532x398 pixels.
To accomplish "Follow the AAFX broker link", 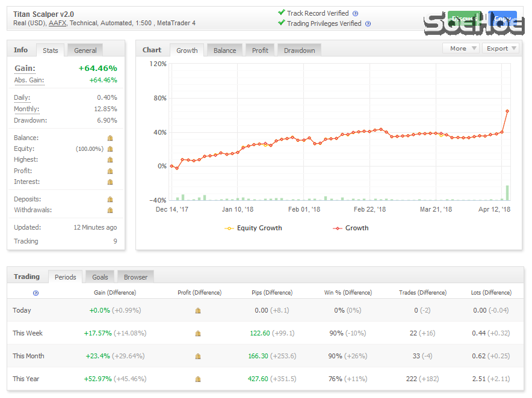I will (x=58, y=23).
